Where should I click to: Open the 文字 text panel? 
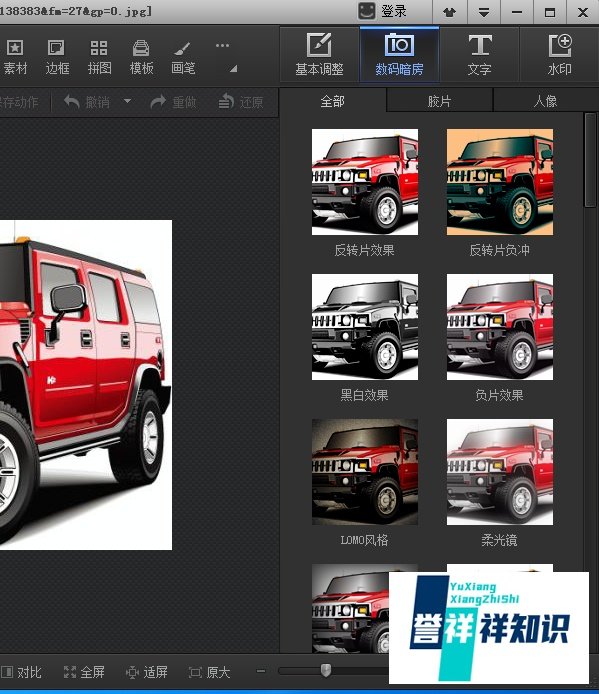[479, 55]
